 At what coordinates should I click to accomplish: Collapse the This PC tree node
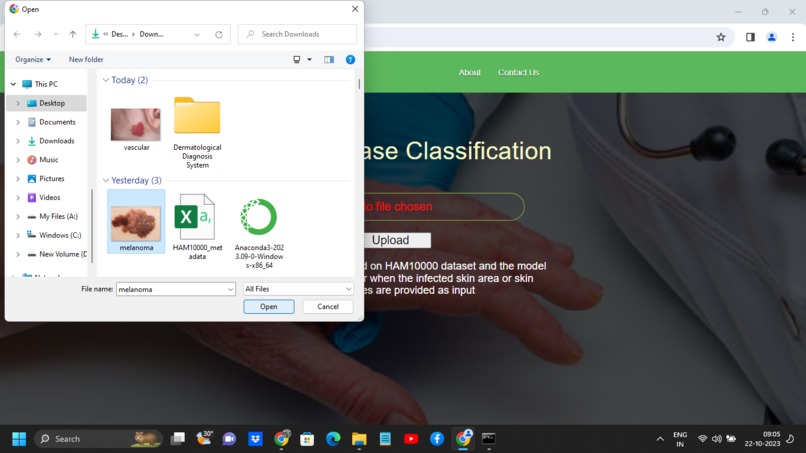(x=13, y=84)
